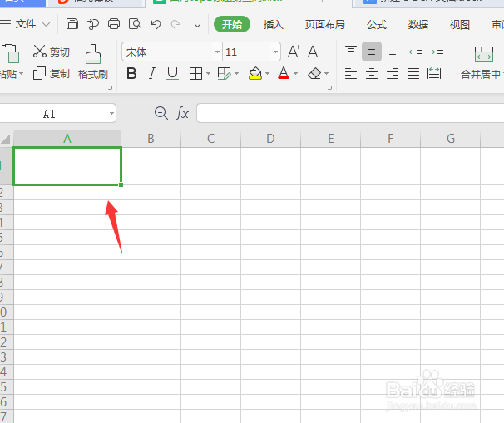
Task: Open the Name Box dropdown arrow
Action: click(x=111, y=113)
